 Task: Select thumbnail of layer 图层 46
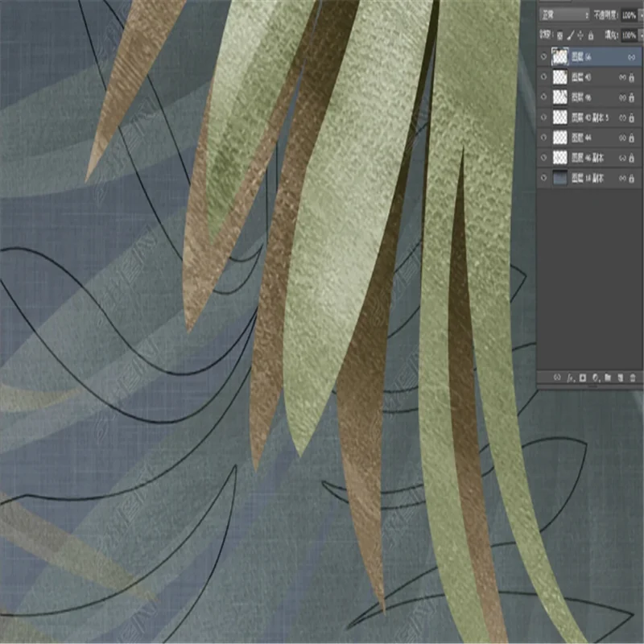click(559, 97)
